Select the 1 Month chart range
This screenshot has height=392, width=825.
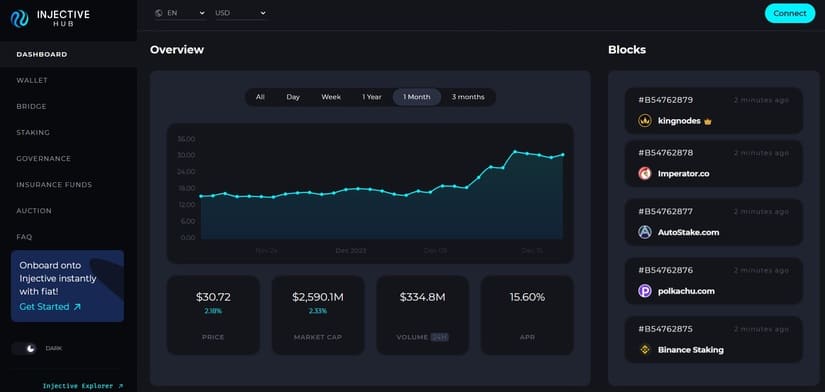pos(417,97)
